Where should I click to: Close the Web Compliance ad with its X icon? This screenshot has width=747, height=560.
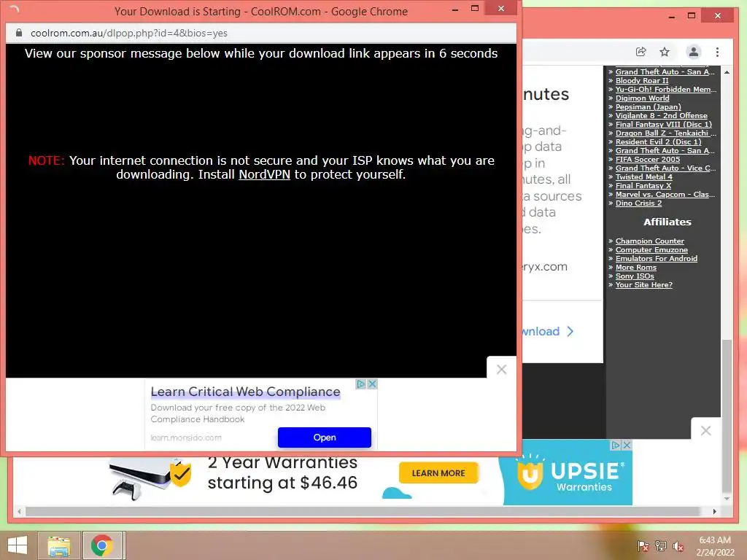[373, 384]
